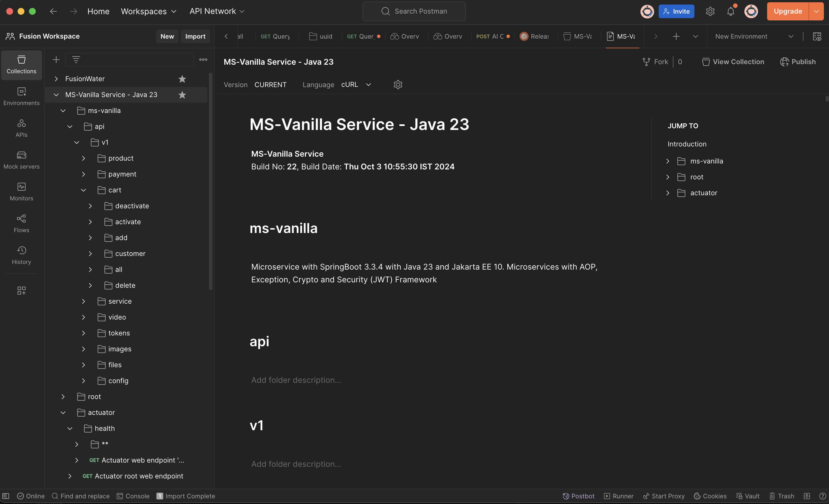This screenshot has width=829, height=504.
Task: Open the Flows sidebar section
Action: (21, 223)
